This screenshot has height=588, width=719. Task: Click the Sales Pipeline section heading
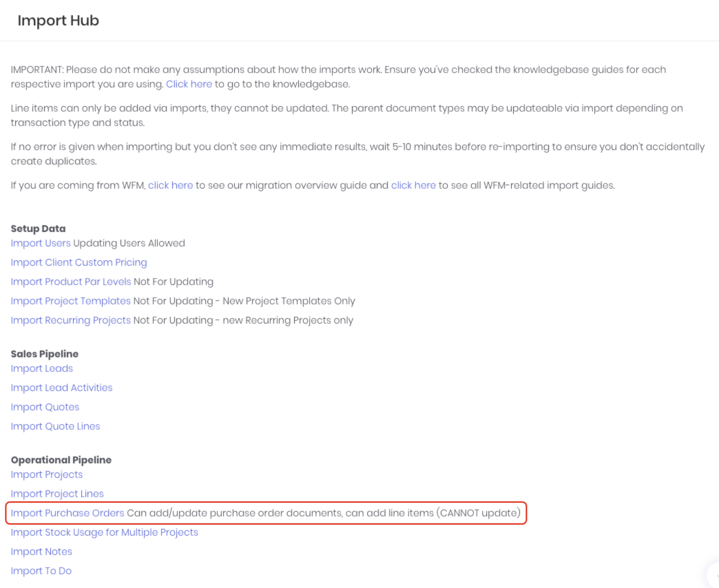[45, 354]
